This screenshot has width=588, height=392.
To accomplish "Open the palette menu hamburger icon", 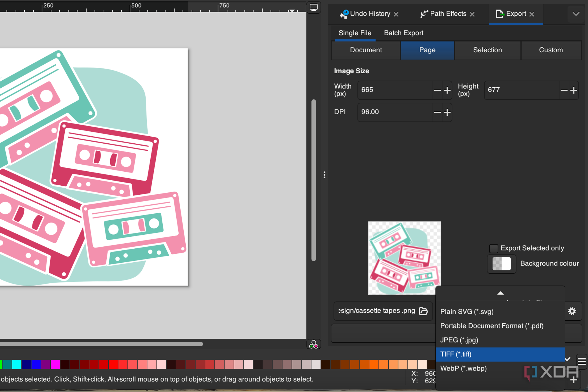I will pos(582,362).
